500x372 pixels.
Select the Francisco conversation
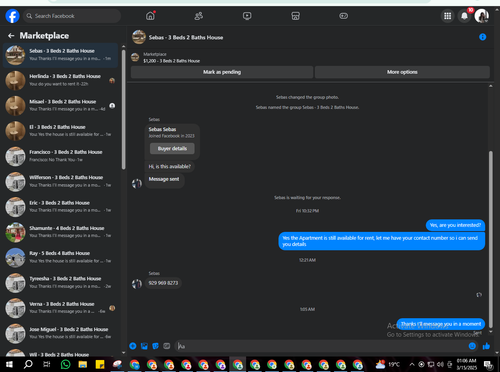tap(61, 156)
